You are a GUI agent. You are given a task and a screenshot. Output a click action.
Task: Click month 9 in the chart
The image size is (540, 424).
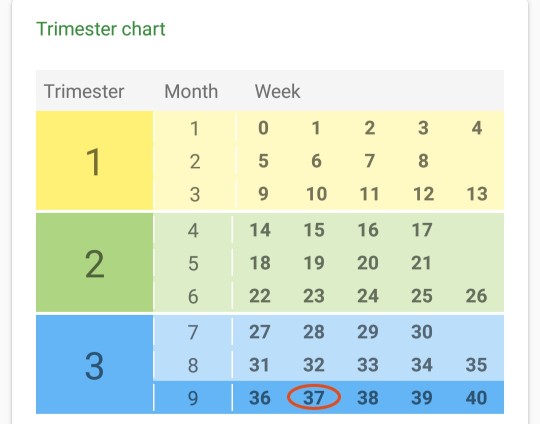coord(193,398)
